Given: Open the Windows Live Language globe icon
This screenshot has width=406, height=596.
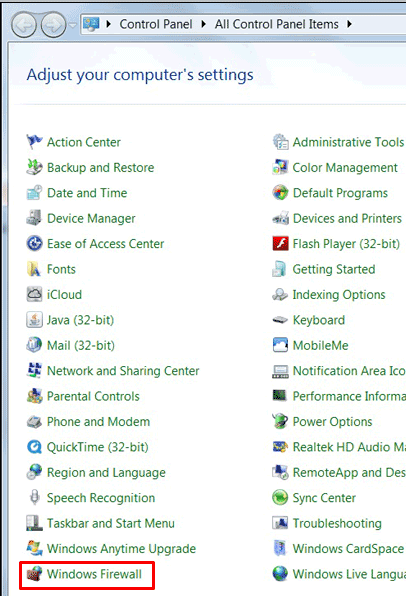Looking at the screenshot, I should (x=280, y=574).
